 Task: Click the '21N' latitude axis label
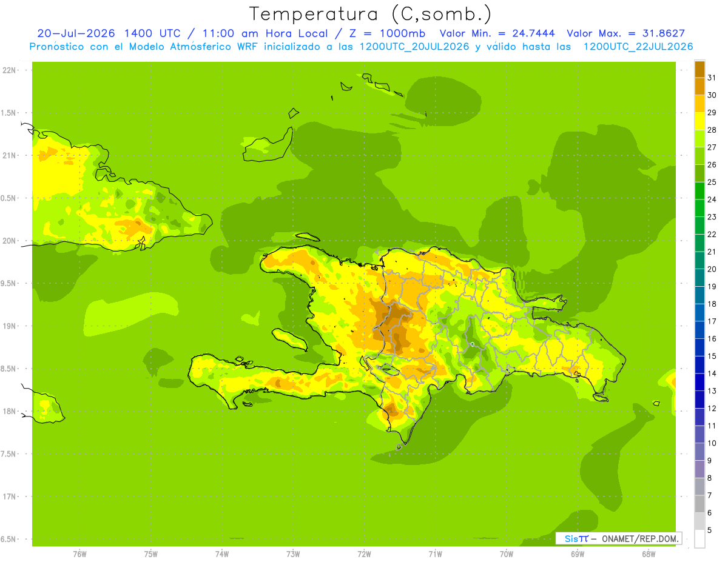pos(8,155)
